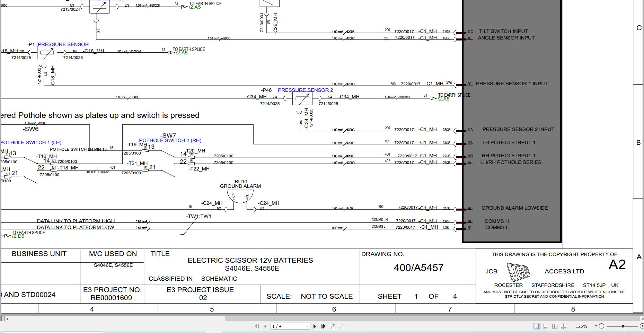This screenshot has width=644, height=333.
Task: Click the RH POTHOLE INPUT 1 text
Action: point(509,156)
